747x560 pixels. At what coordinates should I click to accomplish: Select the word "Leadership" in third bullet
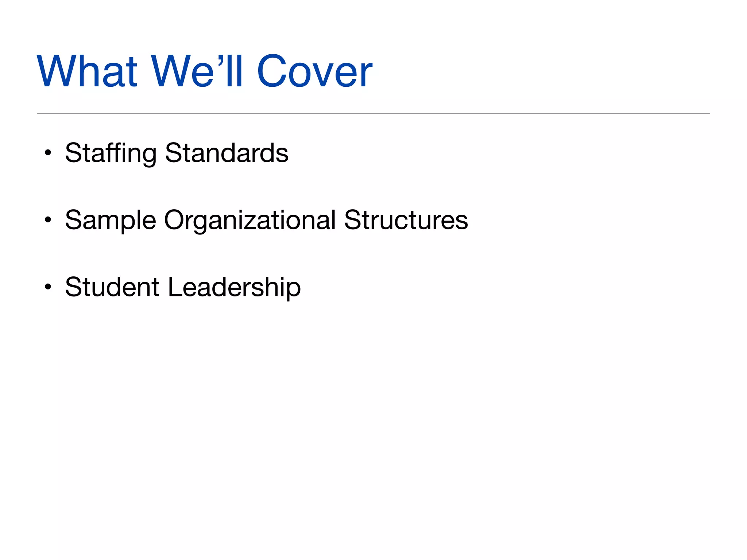click(234, 287)
